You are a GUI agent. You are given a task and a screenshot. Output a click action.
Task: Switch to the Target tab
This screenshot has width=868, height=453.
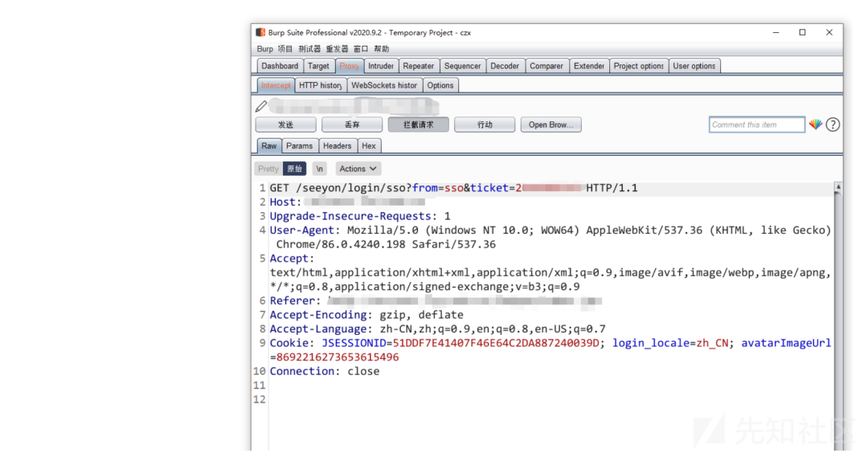[318, 66]
